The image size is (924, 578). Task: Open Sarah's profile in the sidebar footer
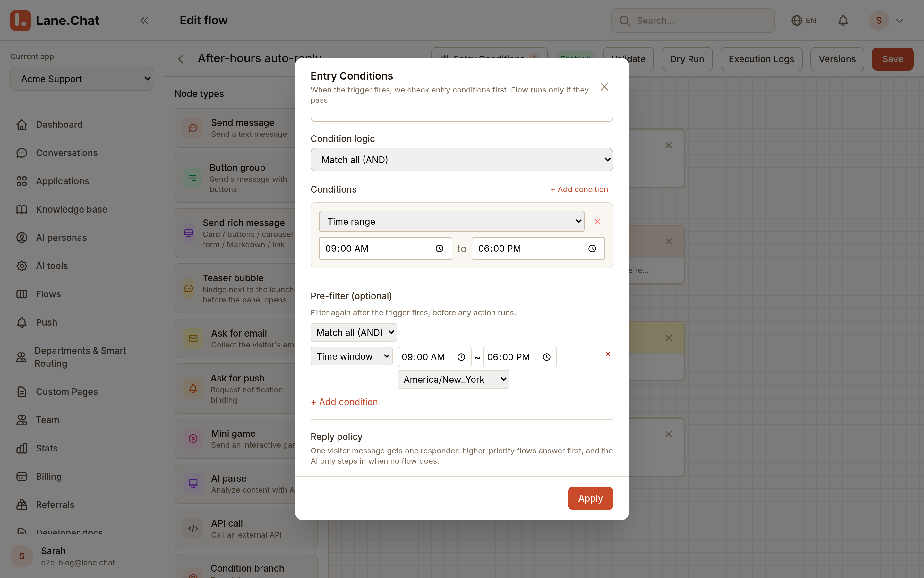coord(82,556)
